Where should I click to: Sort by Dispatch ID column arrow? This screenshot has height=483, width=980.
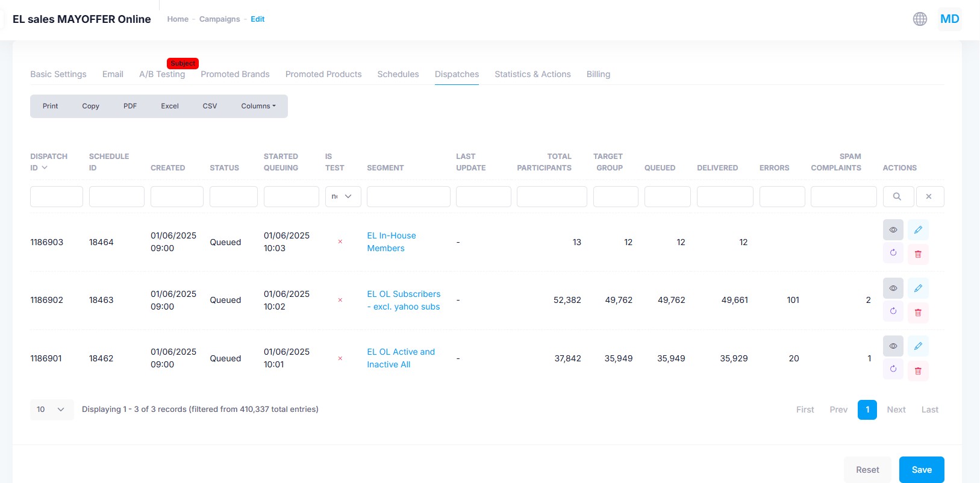pyautogui.click(x=45, y=168)
